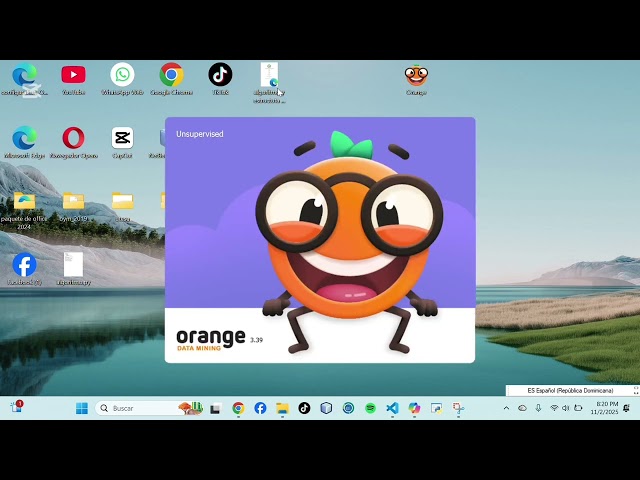Open the Windows Start menu
Screen dimensions: 640x480
tap(82, 408)
